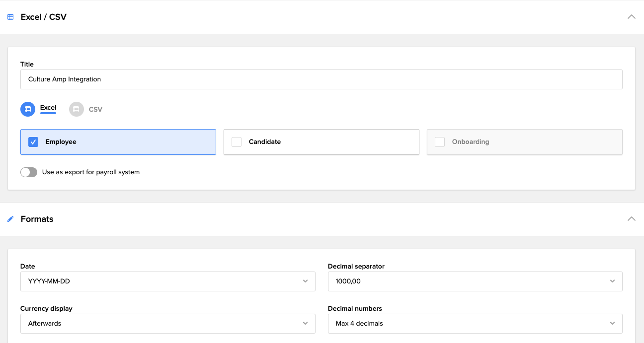Viewport: 644px width, 343px height.
Task: Click the Excel / CSV section heading text
Action: pyautogui.click(x=44, y=17)
